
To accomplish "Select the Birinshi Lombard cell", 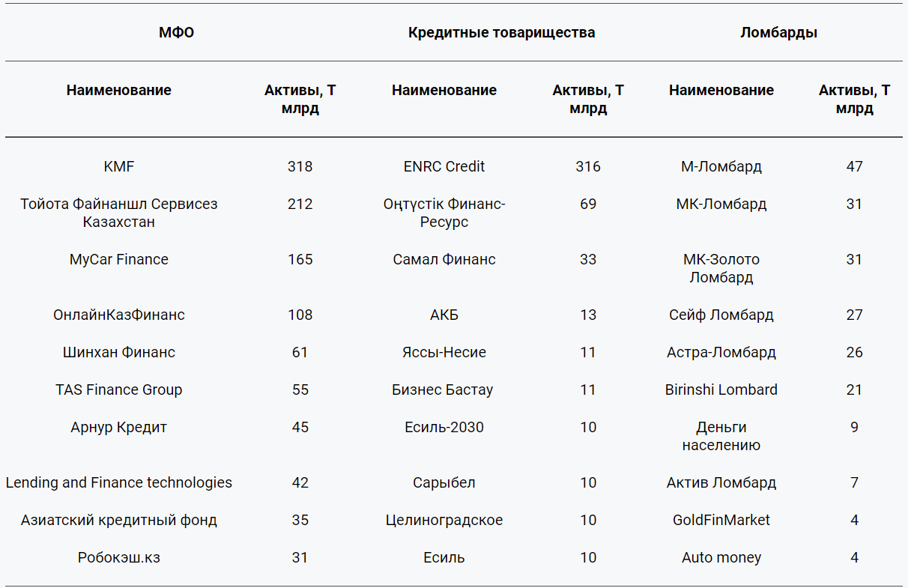I will click(721, 390).
